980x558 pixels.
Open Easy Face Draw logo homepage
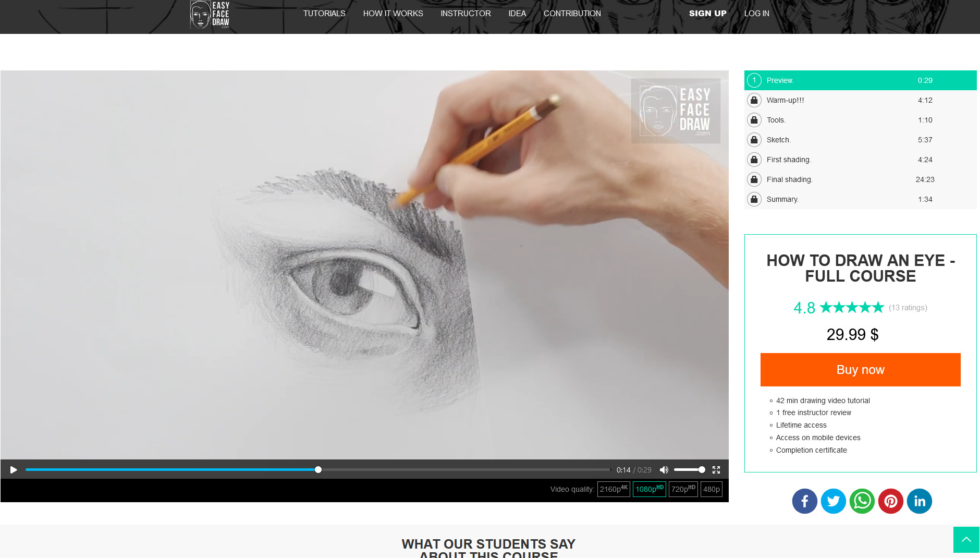click(210, 14)
